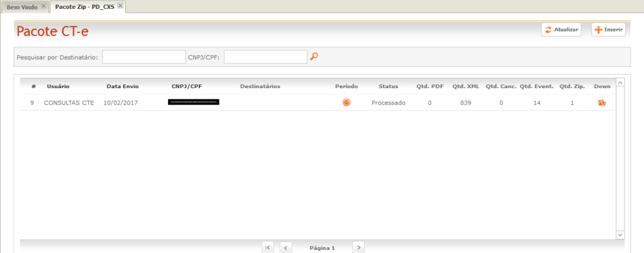
Task: Click the orange Período icon in row 9
Action: pos(347,103)
